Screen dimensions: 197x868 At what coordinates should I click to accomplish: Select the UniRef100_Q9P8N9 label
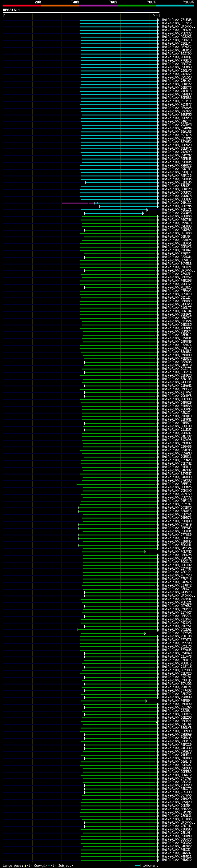[176, 342]
